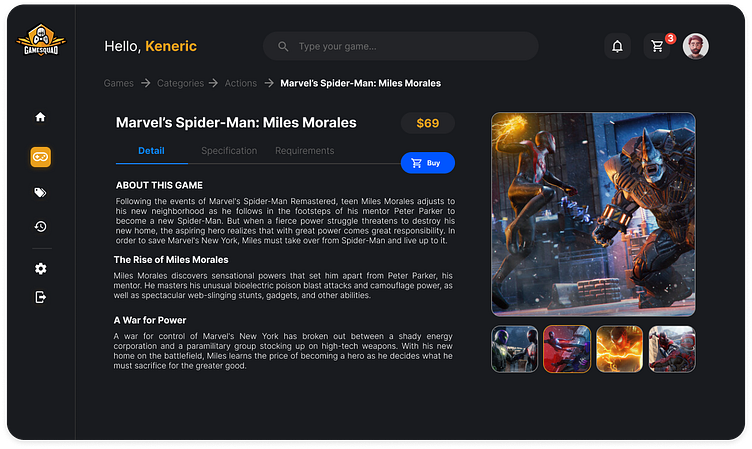This screenshot has width=752, height=449.
Task: Select the fourth snowy Spider-Man thumbnail
Action: tap(672, 349)
